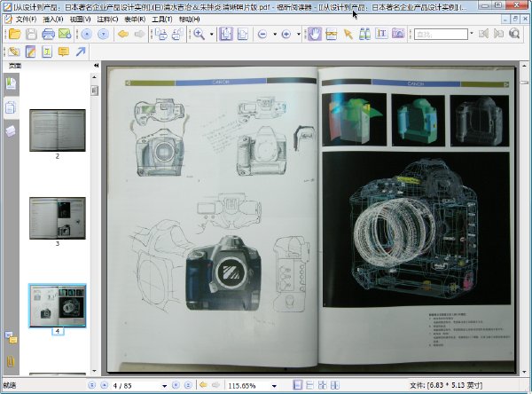Select page 3 thumbnail
The height and width of the screenshot is (394, 532).
[x=58, y=218]
